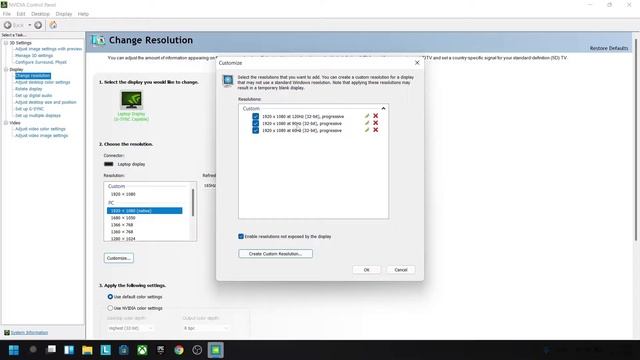
Task: Open Desktop color depth dropdown
Action: [x=131, y=328]
